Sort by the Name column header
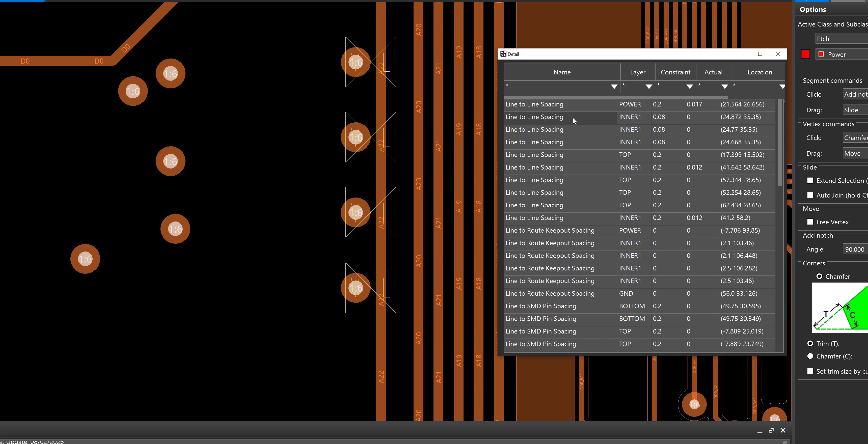 pyautogui.click(x=562, y=72)
